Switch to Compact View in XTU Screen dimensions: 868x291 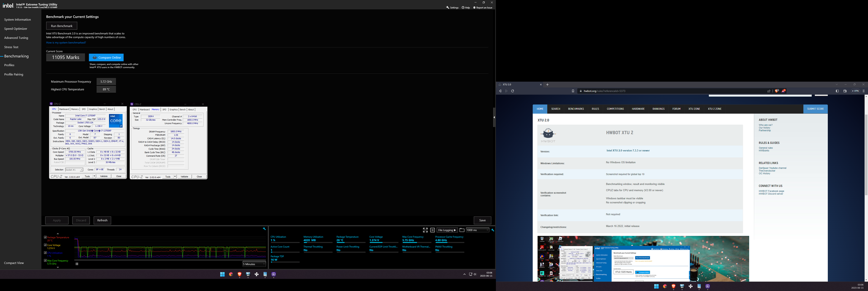(14, 263)
